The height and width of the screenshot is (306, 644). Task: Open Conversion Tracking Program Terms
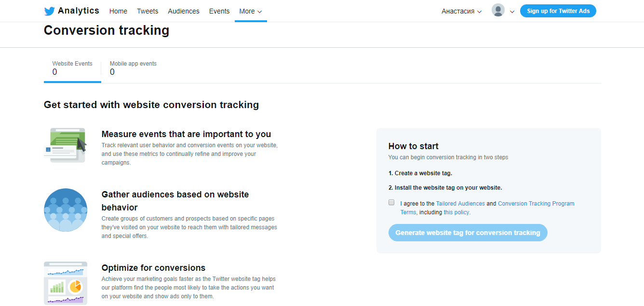tap(536, 203)
